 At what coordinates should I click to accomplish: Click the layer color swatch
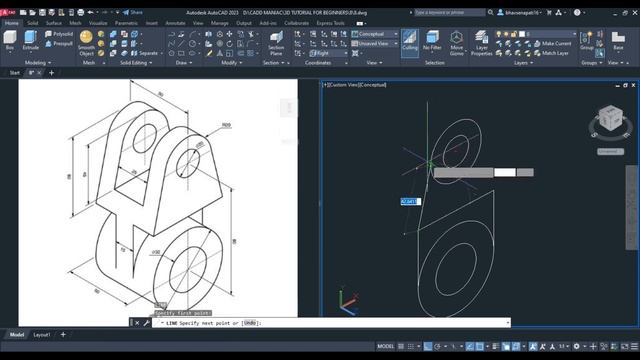pos(522,34)
